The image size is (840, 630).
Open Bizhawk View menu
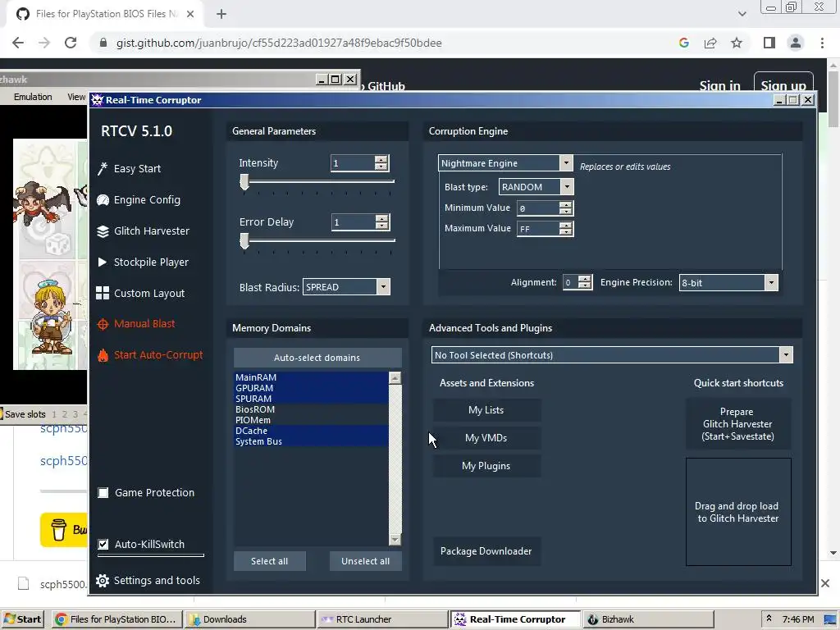pos(76,97)
